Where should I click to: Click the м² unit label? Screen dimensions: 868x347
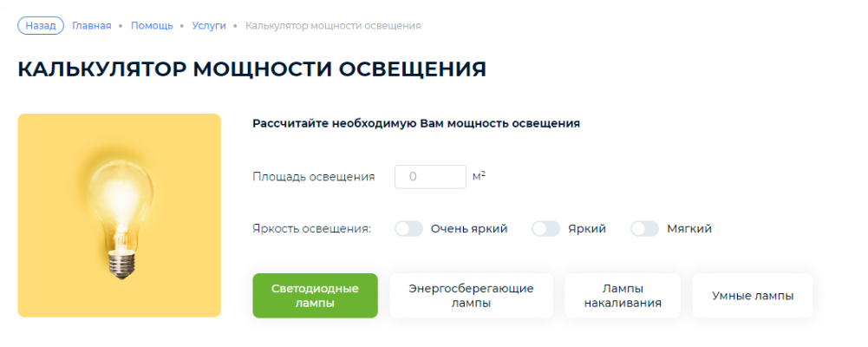[479, 176]
